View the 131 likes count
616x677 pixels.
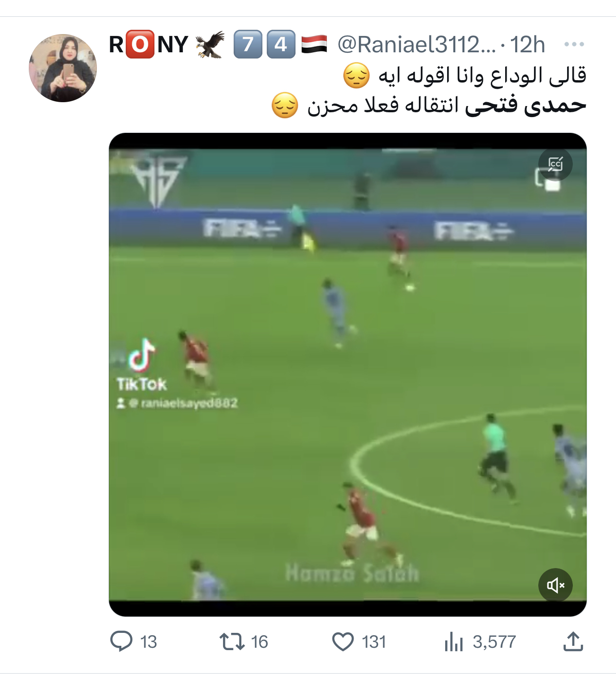tap(374, 642)
